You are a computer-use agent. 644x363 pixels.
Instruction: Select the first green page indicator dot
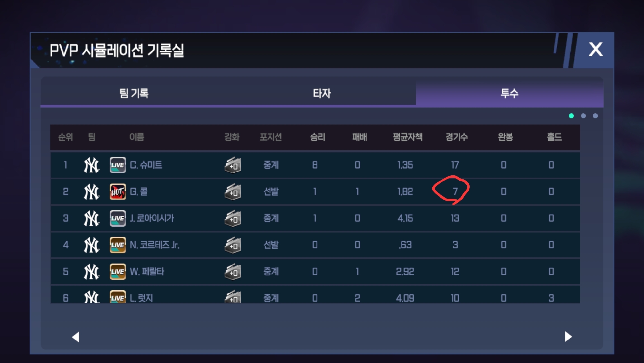coord(571,116)
